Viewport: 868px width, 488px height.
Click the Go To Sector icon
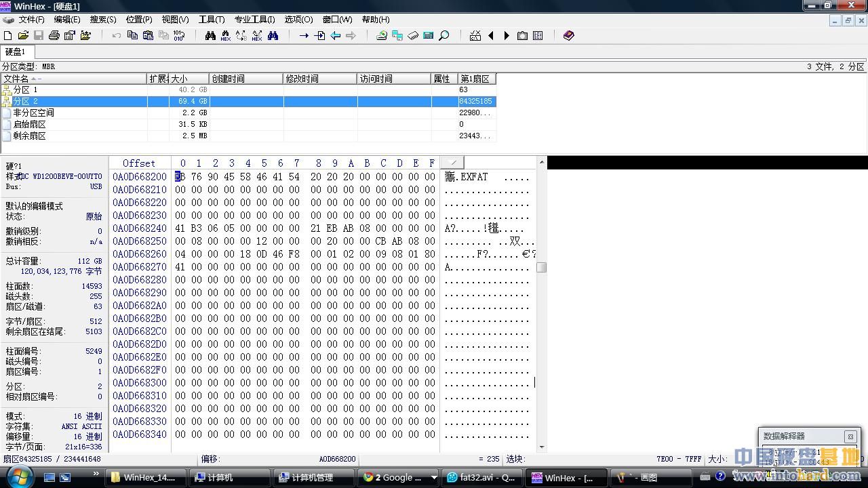click(319, 35)
